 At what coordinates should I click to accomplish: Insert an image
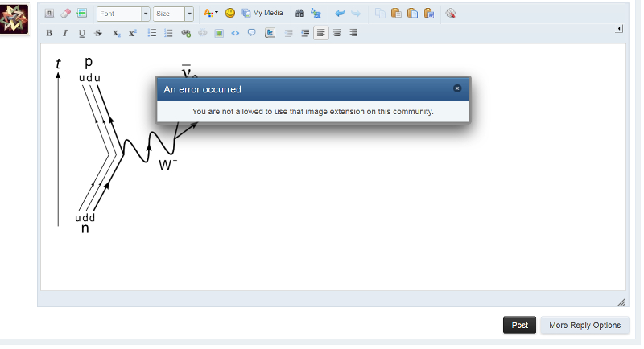pyautogui.click(x=219, y=33)
